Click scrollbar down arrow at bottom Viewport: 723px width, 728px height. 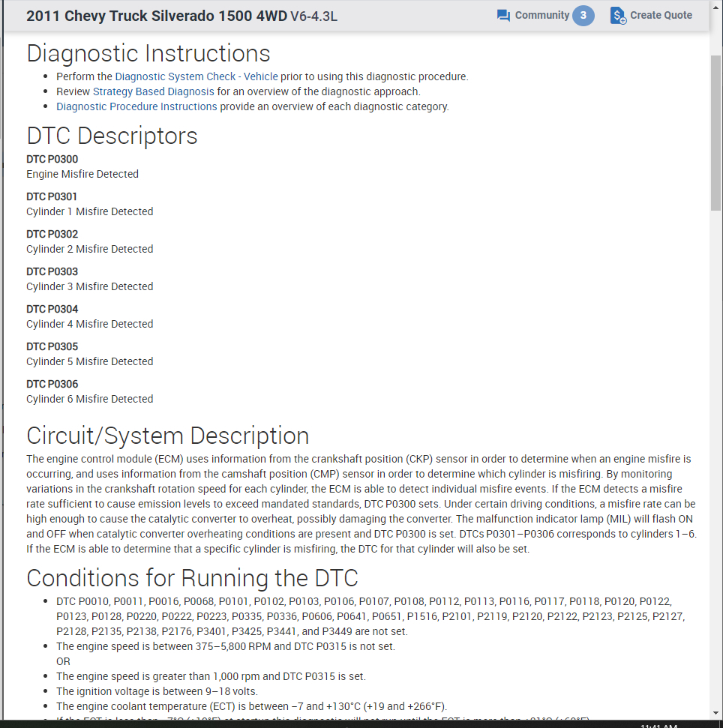(x=716, y=713)
